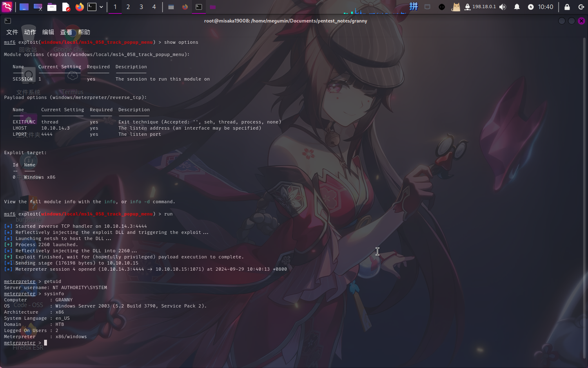Viewport: 588px width, 368px height.
Task: Click the terminal title bar path text
Action: click(x=285, y=21)
